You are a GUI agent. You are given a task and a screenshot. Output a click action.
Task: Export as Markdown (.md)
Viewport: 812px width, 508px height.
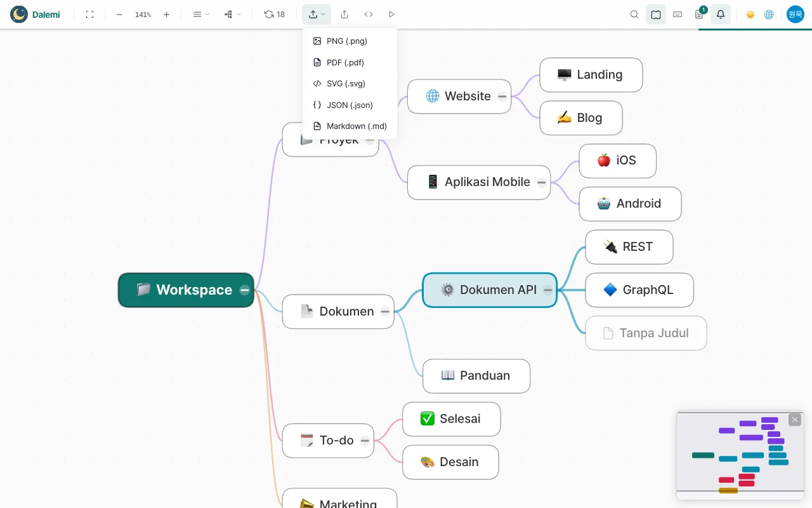(x=350, y=126)
